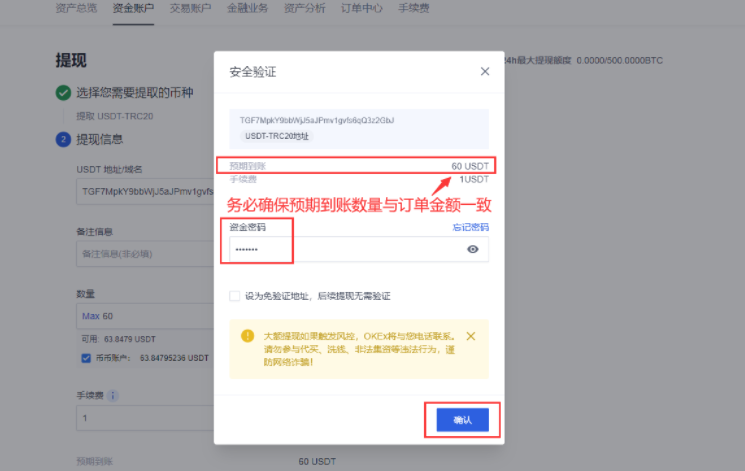Open the 金融业务 menu
Screen dimensions: 745x471
click(x=247, y=7)
